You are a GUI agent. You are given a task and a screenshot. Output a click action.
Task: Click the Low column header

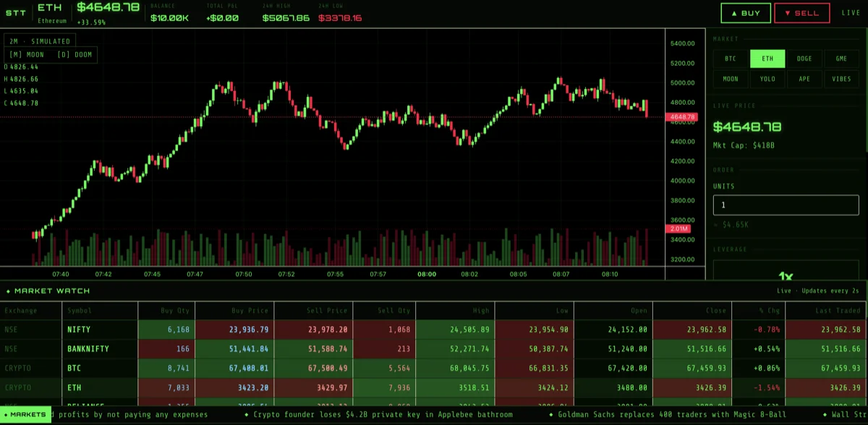coord(535,311)
